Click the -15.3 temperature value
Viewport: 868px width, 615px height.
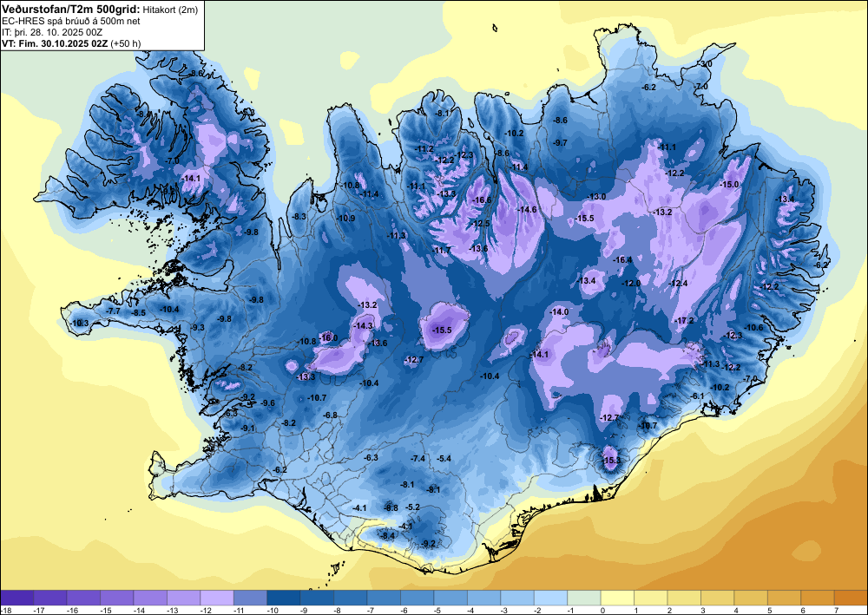612,460
